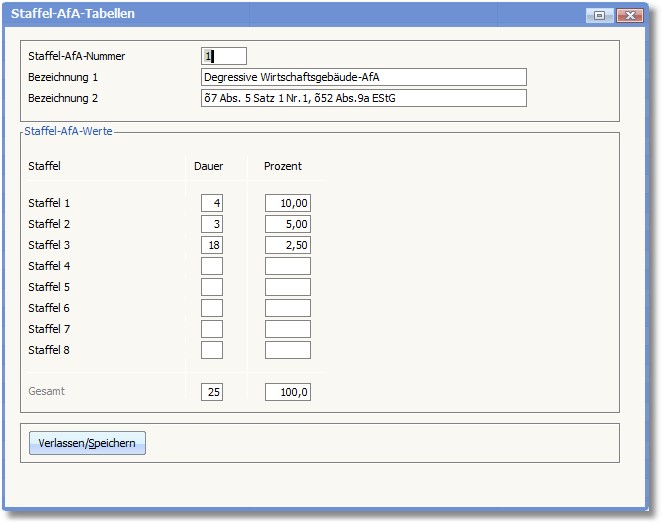Click the empty Staffel 5 Dauer field
The image size is (663, 525).
(212, 287)
